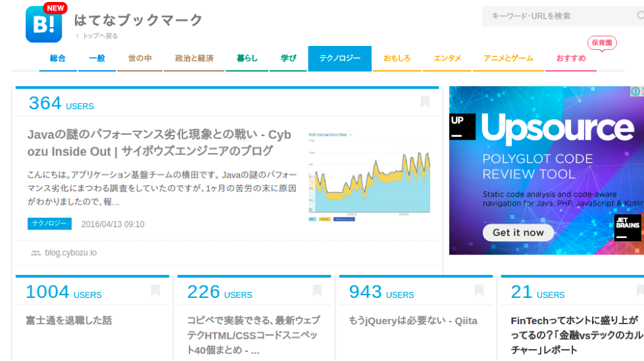Go to the エンタメ tab
The height and width of the screenshot is (361, 644).
coord(447,59)
